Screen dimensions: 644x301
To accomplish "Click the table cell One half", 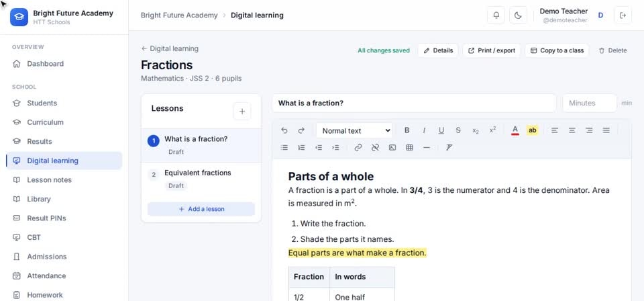I will 362,297.
